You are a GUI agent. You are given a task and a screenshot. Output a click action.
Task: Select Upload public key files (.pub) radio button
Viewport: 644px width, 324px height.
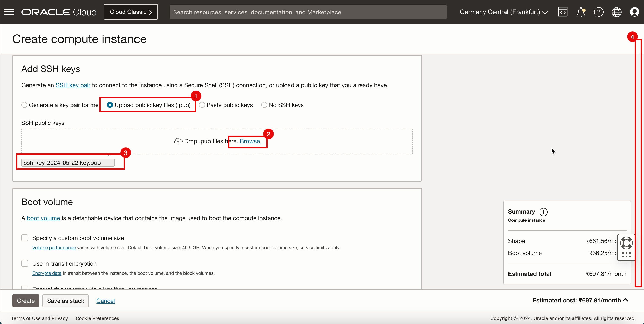click(110, 105)
